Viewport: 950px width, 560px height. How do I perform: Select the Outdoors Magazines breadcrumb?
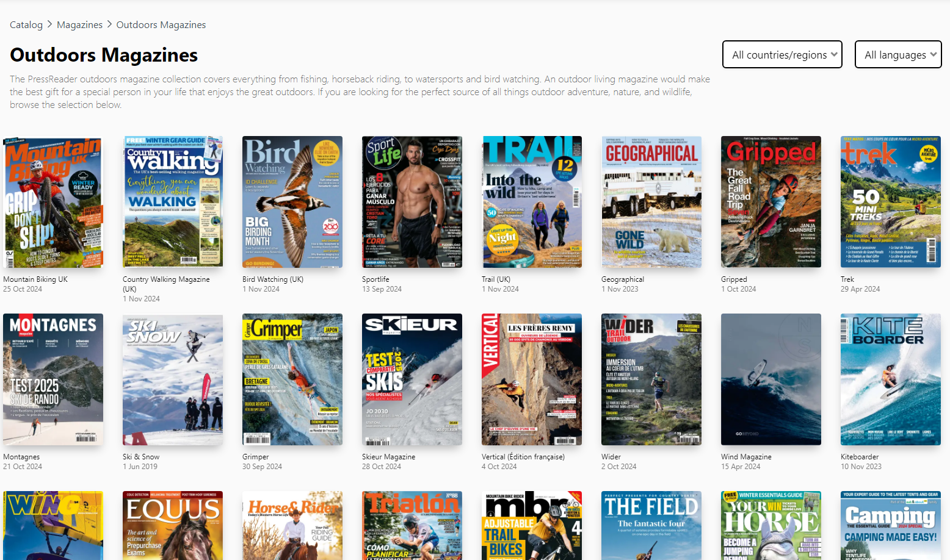(161, 25)
